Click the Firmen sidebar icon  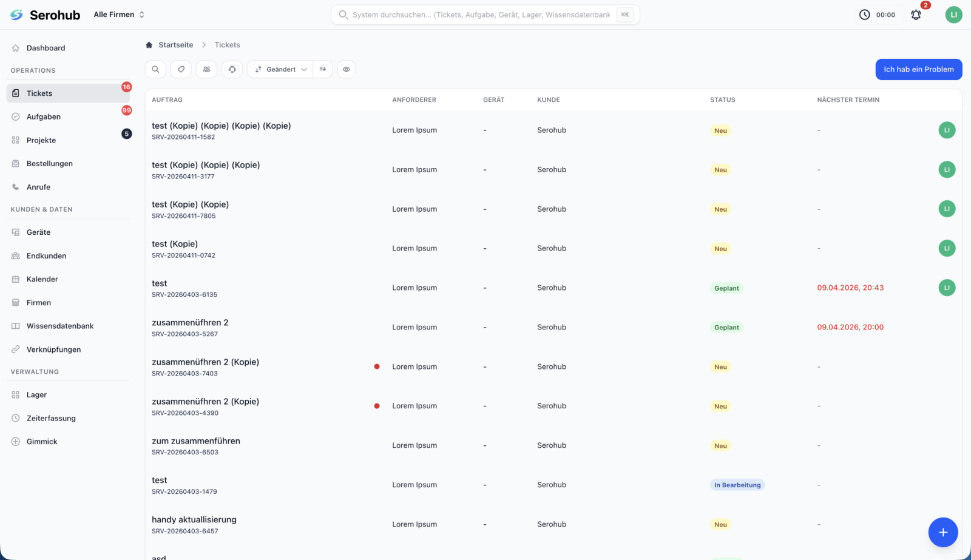16,303
